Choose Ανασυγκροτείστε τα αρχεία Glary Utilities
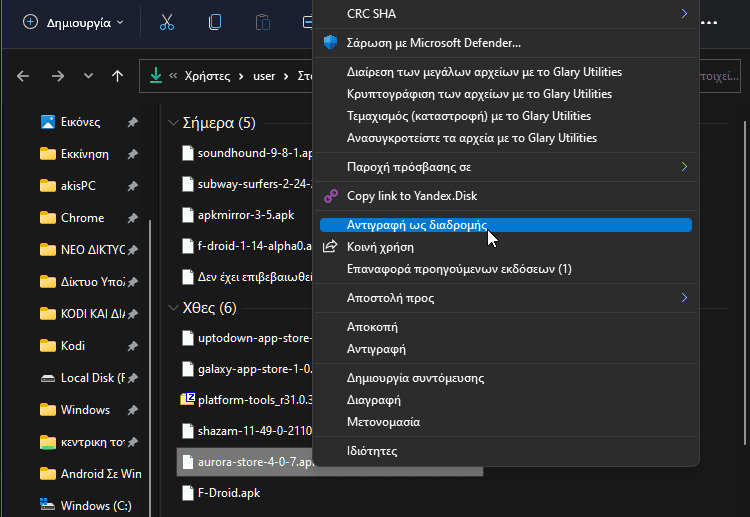This screenshot has width=750, height=517. coord(506,138)
